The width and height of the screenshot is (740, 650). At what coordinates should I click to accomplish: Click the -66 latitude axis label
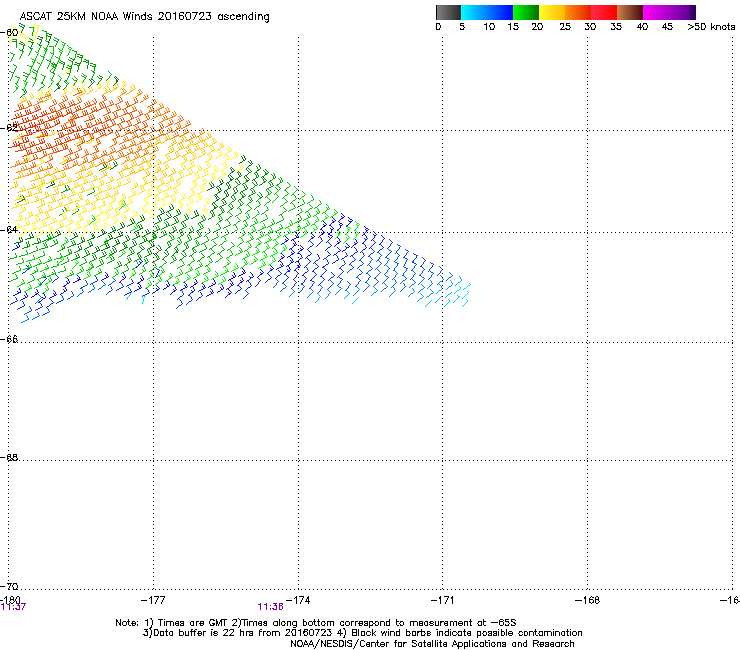9,339
